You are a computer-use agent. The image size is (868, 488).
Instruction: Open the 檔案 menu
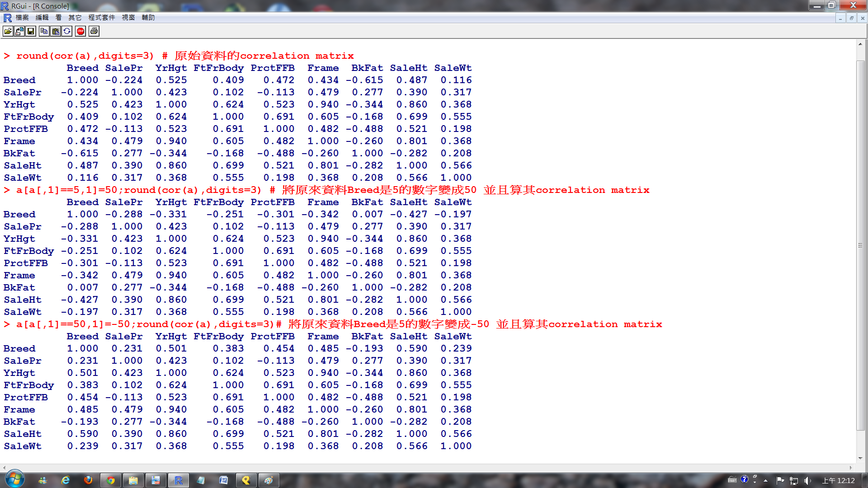[22, 18]
